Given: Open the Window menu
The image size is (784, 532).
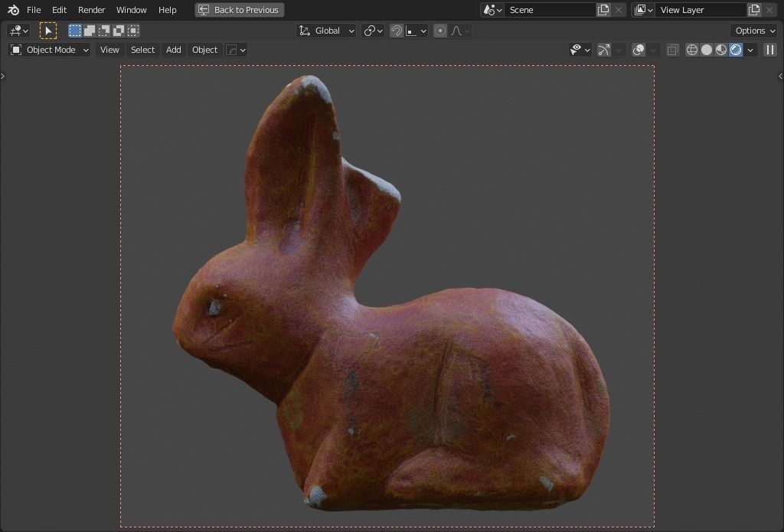Looking at the screenshot, I should coord(131,10).
